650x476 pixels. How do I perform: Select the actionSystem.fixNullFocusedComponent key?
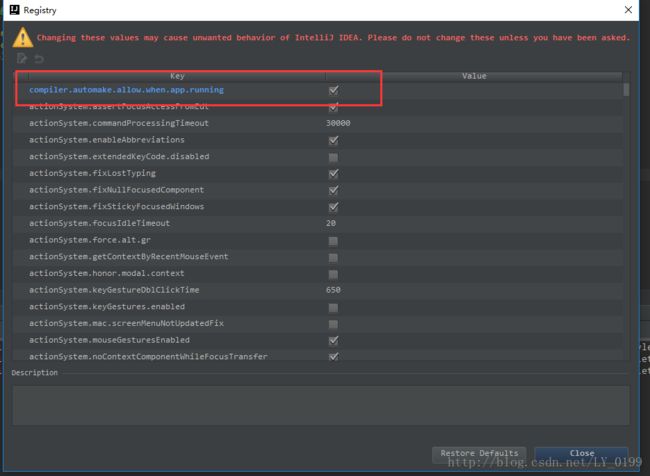116,190
